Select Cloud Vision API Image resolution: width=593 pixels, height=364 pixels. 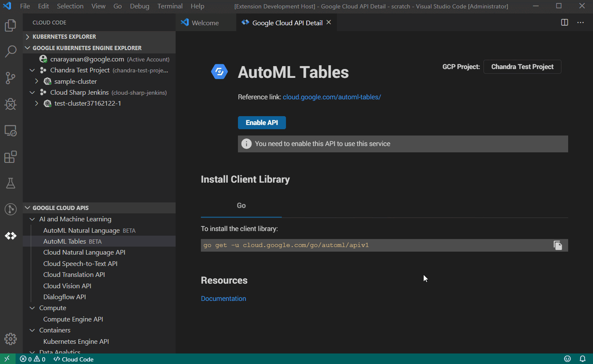tap(99, 286)
